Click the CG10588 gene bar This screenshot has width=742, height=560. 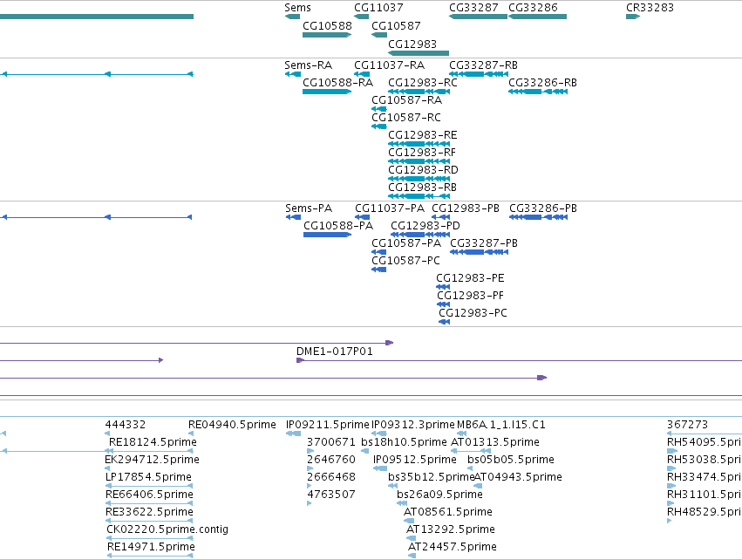click(x=327, y=35)
